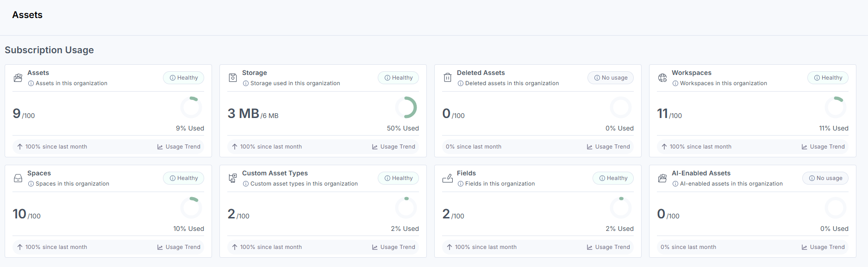
Task: Click the Assets card icon
Action: [18, 78]
